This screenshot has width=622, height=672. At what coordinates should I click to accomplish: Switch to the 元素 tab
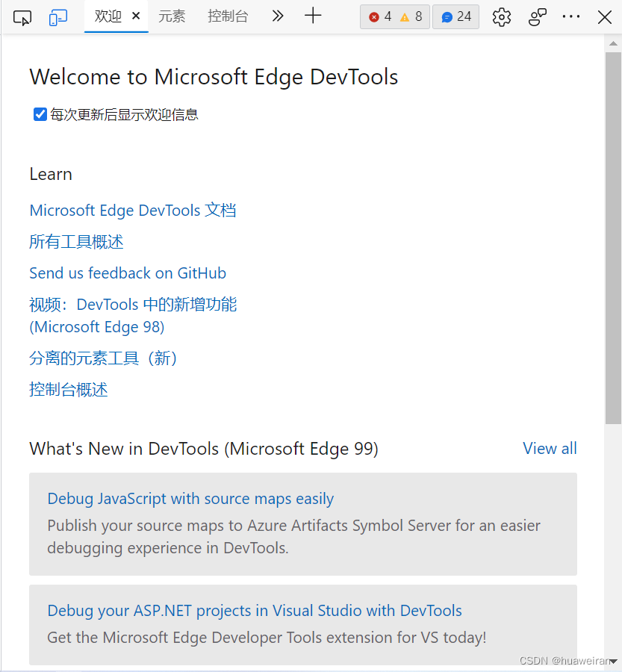[x=172, y=16]
